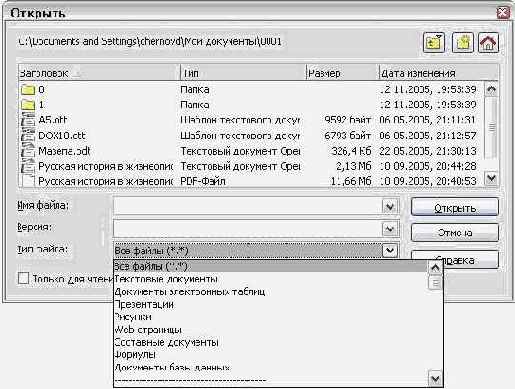
Task: Choose Составные документы file type
Action: coord(270,342)
